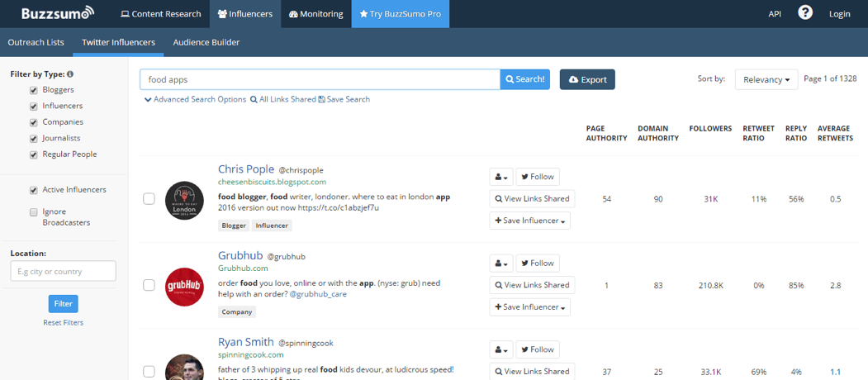Click the Search! button
This screenshot has height=380, width=868.
click(x=524, y=79)
